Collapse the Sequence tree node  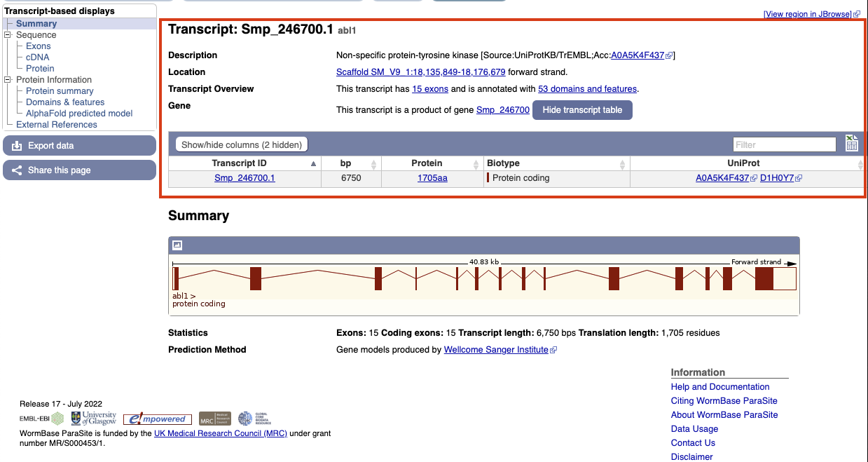(8, 35)
